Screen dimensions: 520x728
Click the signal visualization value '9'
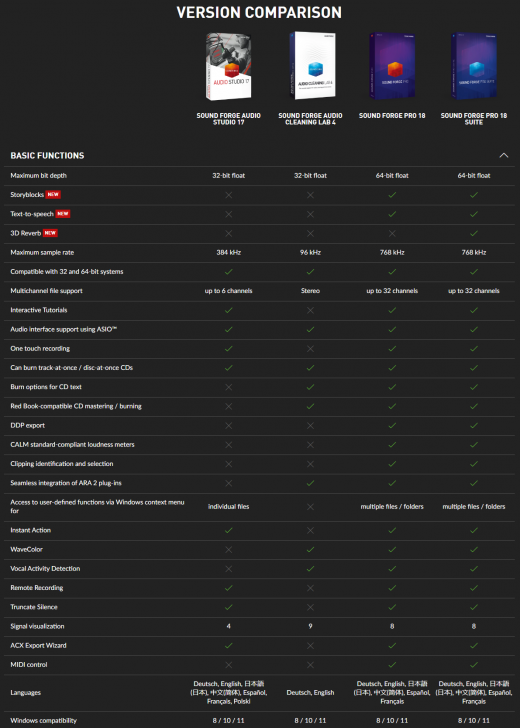pos(310,626)
